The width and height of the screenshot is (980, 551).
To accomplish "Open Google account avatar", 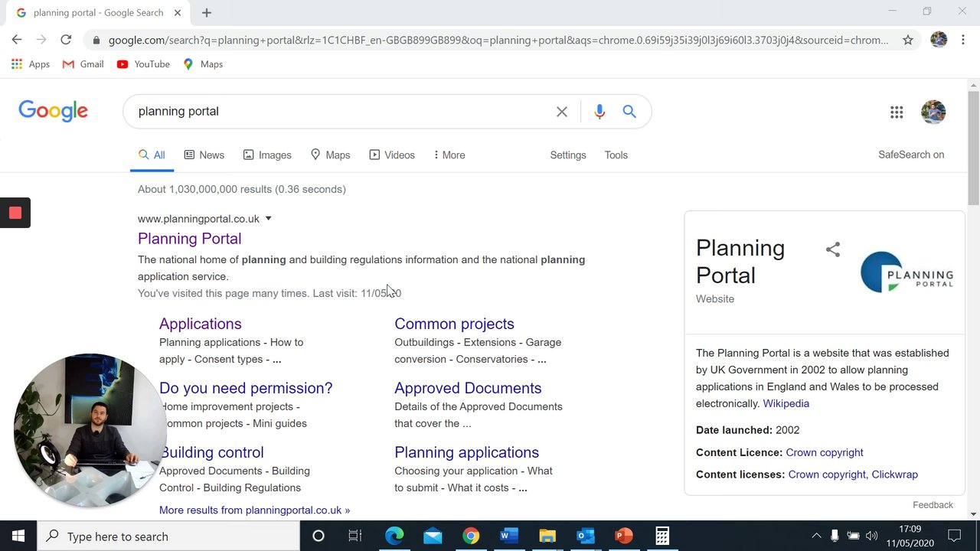I will tap(933, 112).
